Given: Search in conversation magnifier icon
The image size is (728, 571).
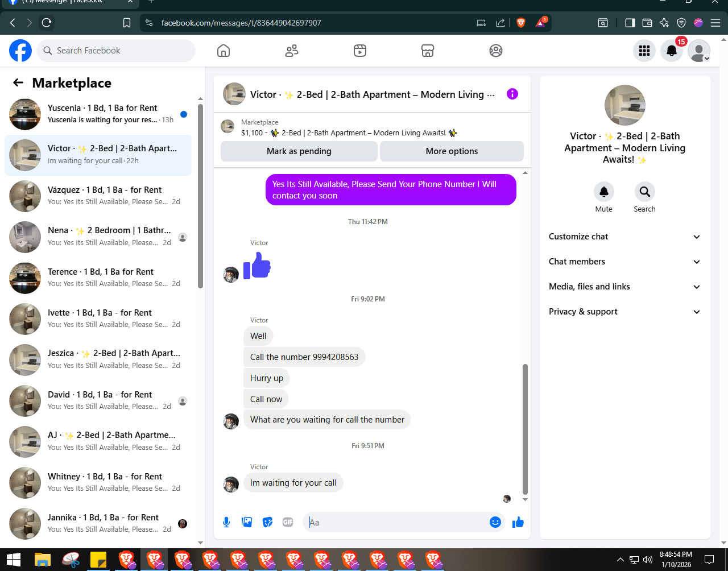Looking at the screenshot, I should 644,192.
